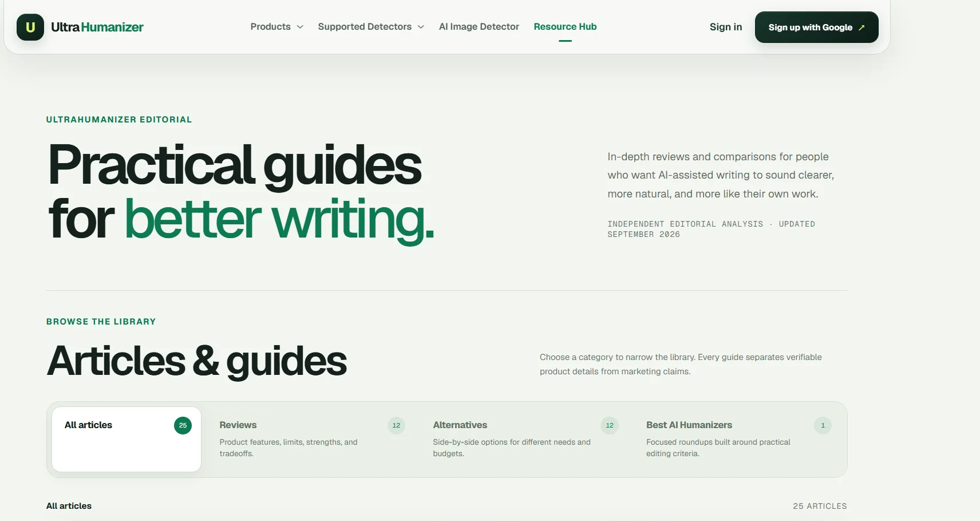Image resolution: width=980 pixels, height=522 pixels.
Task: Expand the Products dropdown menu
Action: click(277, 27)
